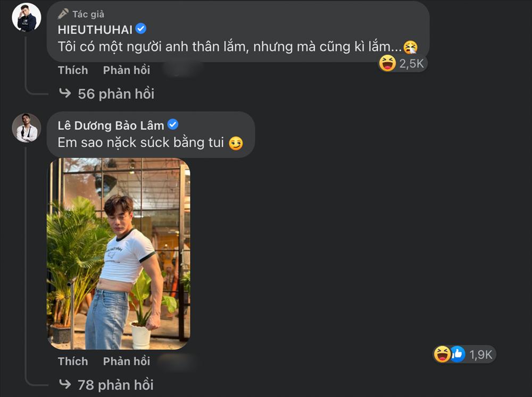Click Thích under HIEUTHUHAI's comment
Screen dimensions: 532x397
pos(73,70)
